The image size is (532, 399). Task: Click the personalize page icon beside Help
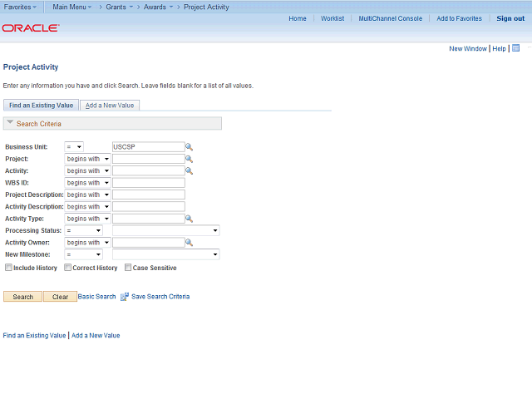[515, 48]
